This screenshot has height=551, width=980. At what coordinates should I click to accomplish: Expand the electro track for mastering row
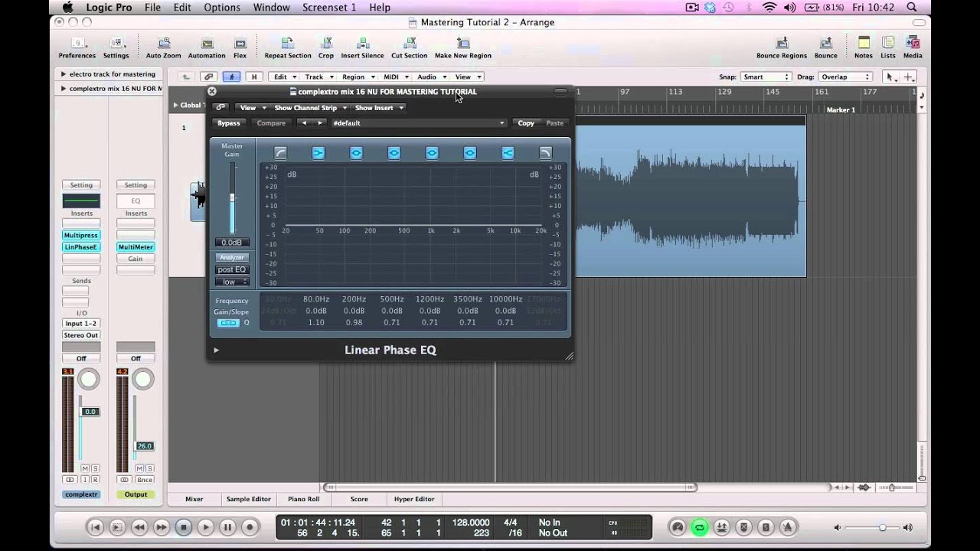pyautogui.click(x=64, y=74)
